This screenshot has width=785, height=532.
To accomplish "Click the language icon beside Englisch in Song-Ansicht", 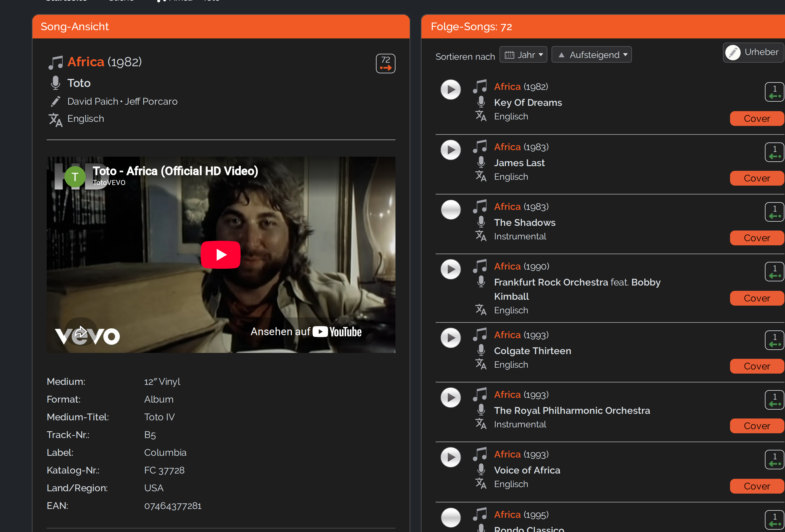I will tap(55, 120).
